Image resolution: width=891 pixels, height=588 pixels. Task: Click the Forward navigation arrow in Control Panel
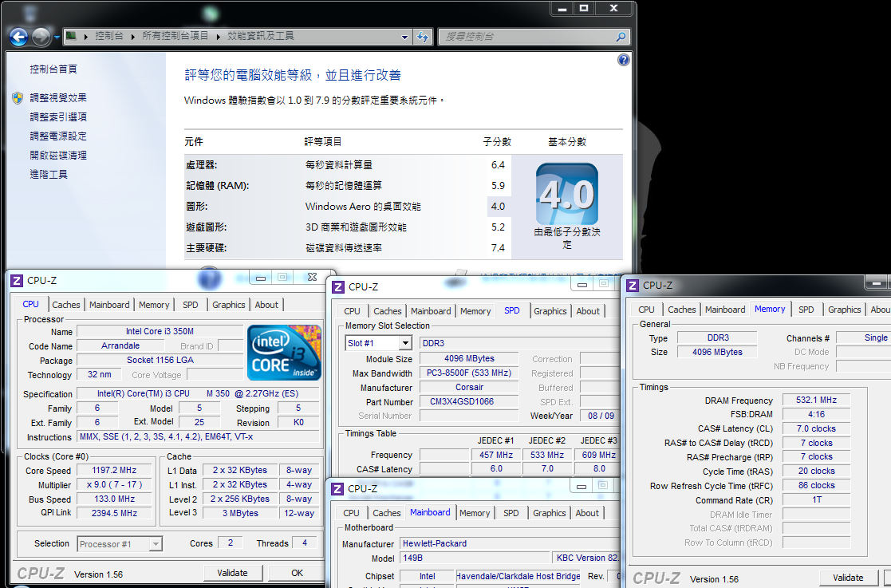pyautogui.click(x=41, y=37)
